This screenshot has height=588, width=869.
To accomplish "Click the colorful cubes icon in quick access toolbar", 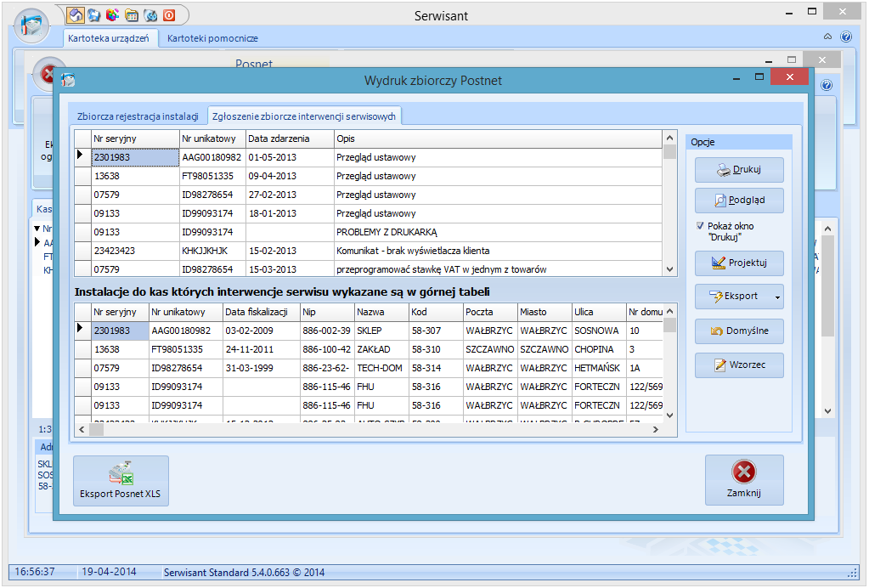I will pos(112,15).
